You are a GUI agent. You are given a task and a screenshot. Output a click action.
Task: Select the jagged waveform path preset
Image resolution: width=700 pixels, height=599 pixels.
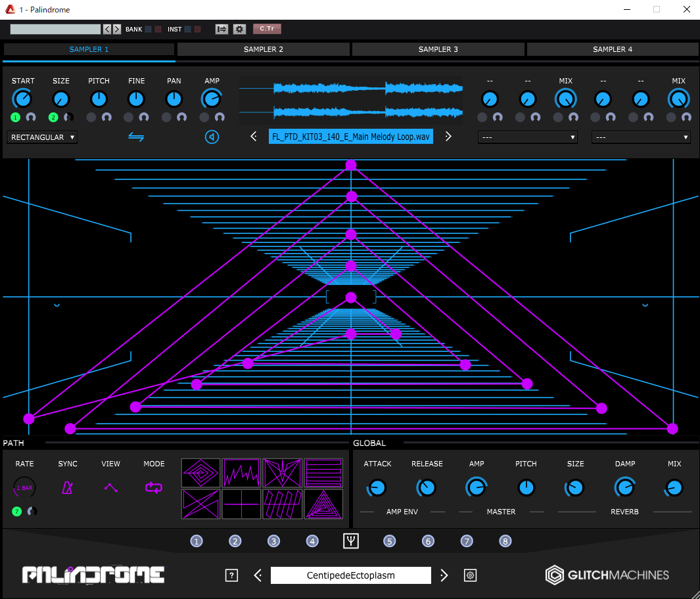pyautogui.click(x=241, y=473)
